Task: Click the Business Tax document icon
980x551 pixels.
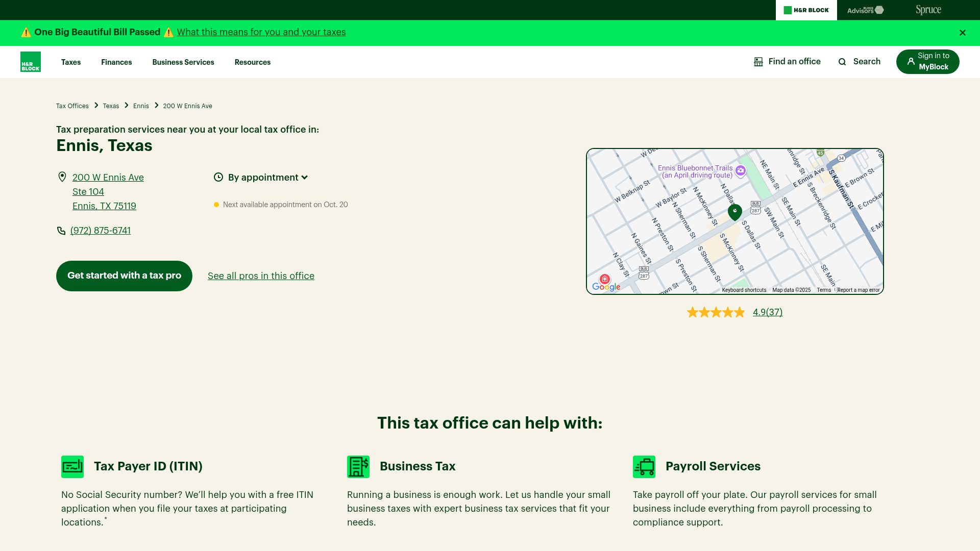Action: pyautogui.click(x=358, y=467)
